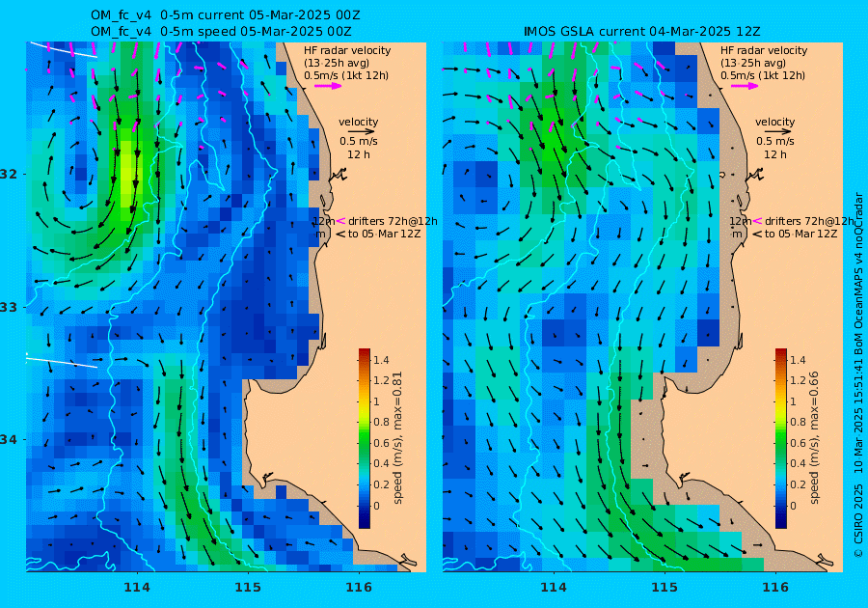Click the magenta HF radar legend arrow, left map
This screenshot has height=608, width=868.
pyautogui.click(x=328, y=86)
